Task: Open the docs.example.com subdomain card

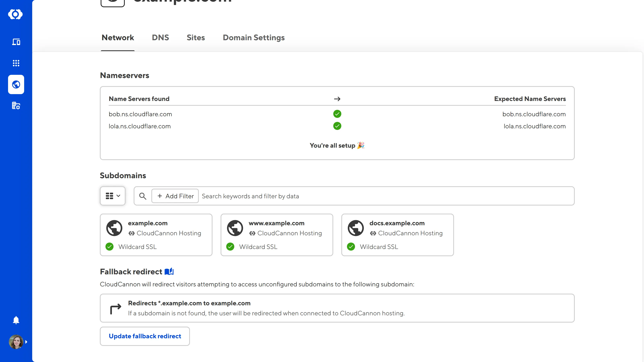Action: point(397,234)
